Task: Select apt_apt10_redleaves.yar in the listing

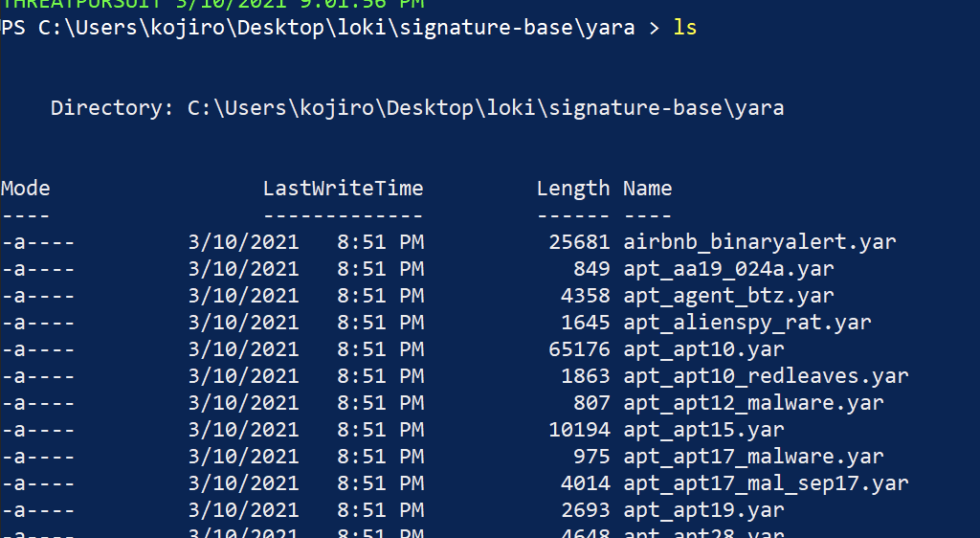Action: (x=766, y=376)
